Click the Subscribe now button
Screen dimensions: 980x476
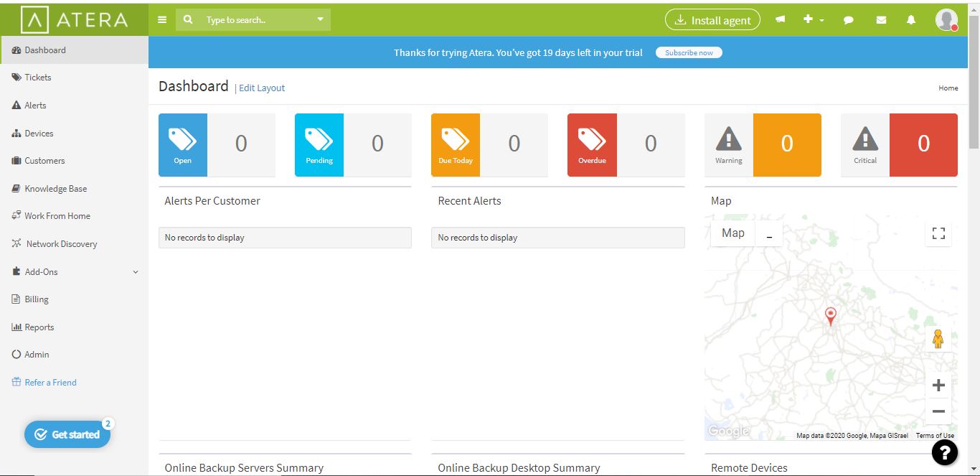(x=689, y=52)
